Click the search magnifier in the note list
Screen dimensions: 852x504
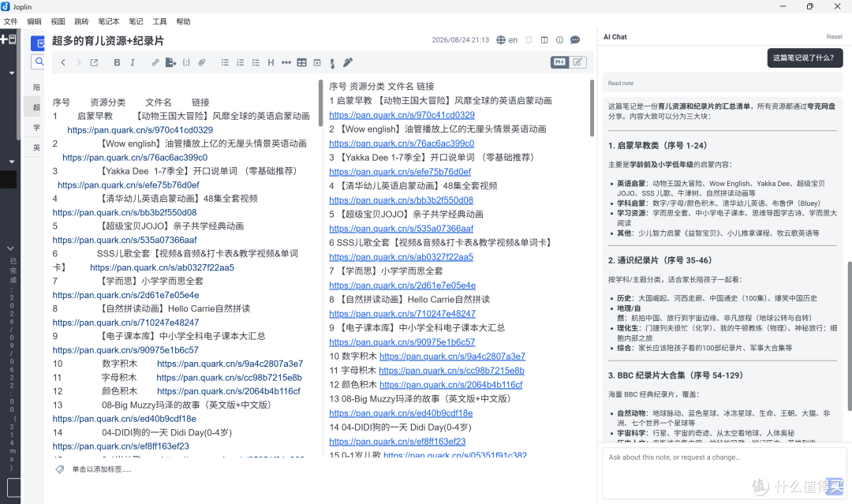tap(38, 62)
